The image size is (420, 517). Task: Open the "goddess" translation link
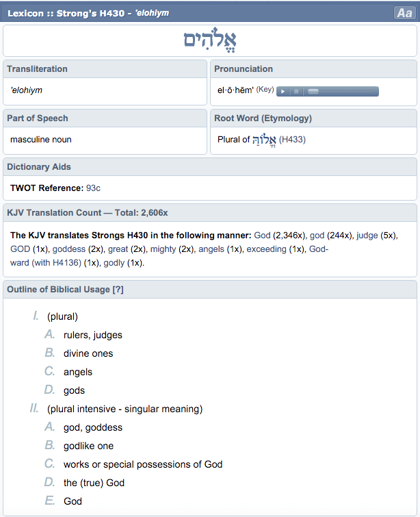(x=68, y=249)
